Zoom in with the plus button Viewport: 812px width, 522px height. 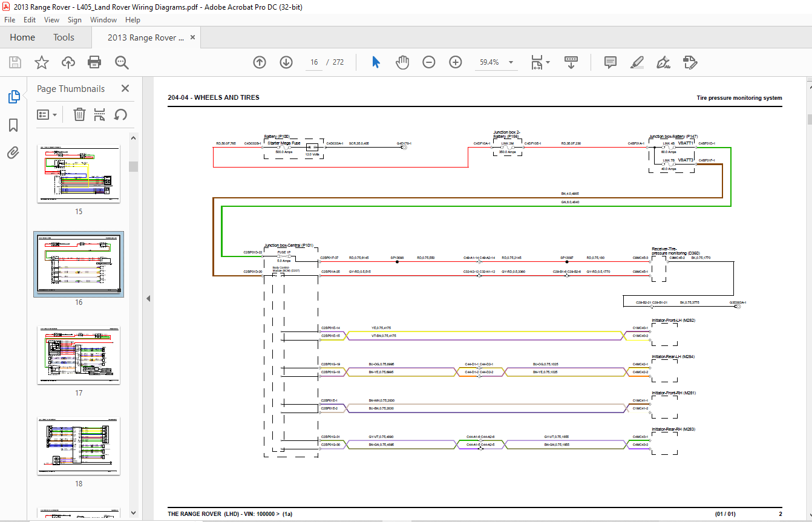point(456,62)
